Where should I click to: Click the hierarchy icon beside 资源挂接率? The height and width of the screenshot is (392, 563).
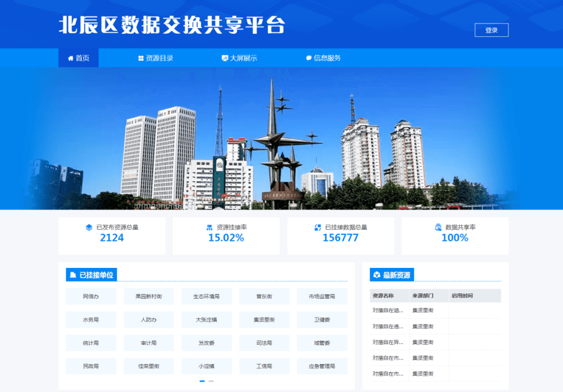[210, 227]
